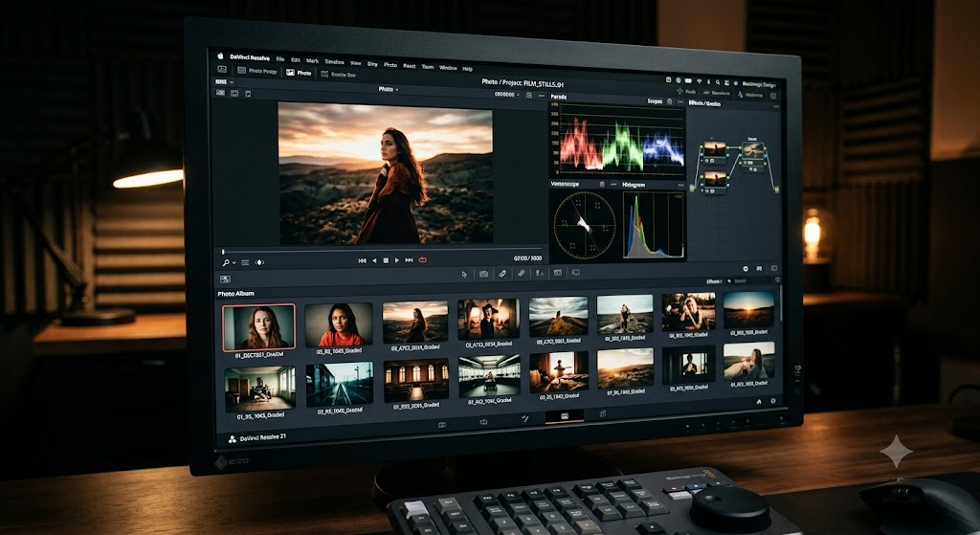Open the viewer timecode dropdown

coord(507,95)
